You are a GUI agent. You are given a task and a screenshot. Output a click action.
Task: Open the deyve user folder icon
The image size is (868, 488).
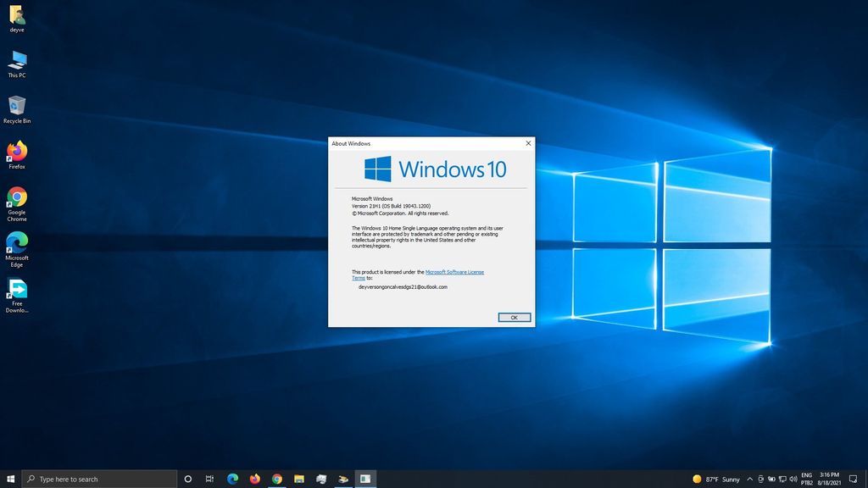(x=17, y=19)
